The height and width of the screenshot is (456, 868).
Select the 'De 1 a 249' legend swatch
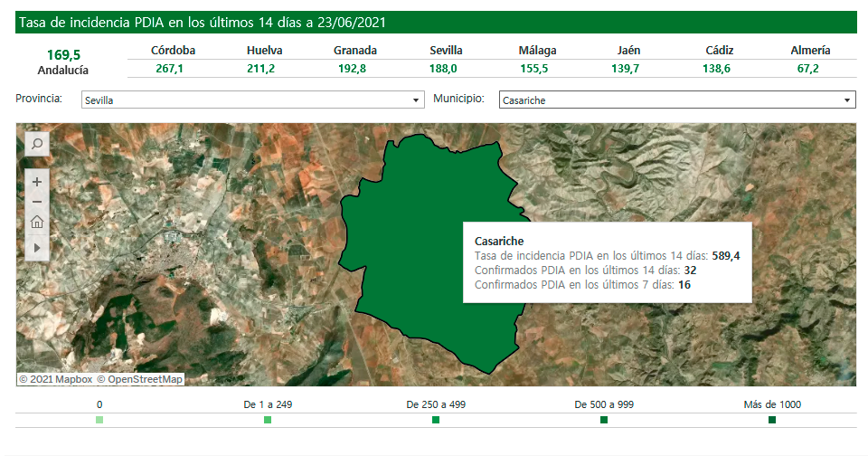click(x=268, y=420)
